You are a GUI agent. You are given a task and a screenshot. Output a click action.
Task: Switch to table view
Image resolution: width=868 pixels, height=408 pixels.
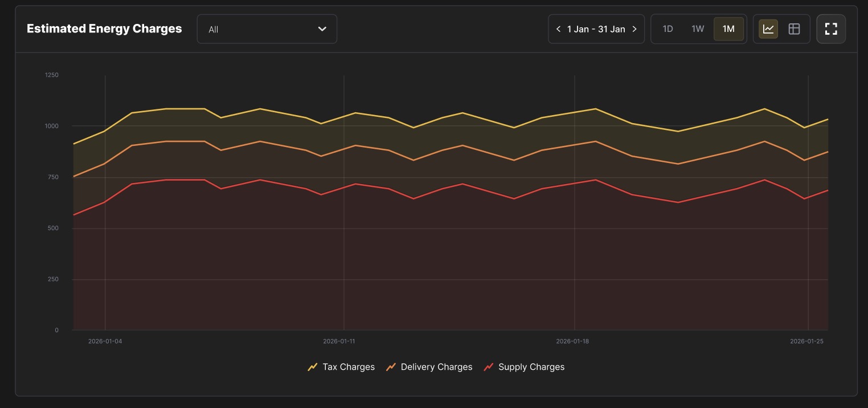[x=794, y=29]
